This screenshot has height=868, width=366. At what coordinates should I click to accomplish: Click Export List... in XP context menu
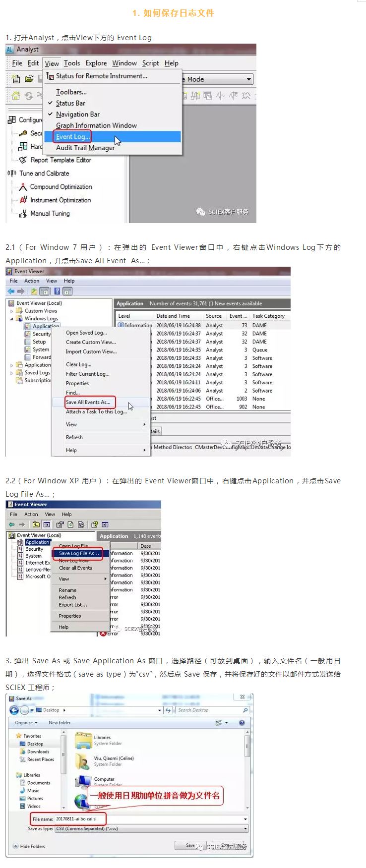point(73,605)
